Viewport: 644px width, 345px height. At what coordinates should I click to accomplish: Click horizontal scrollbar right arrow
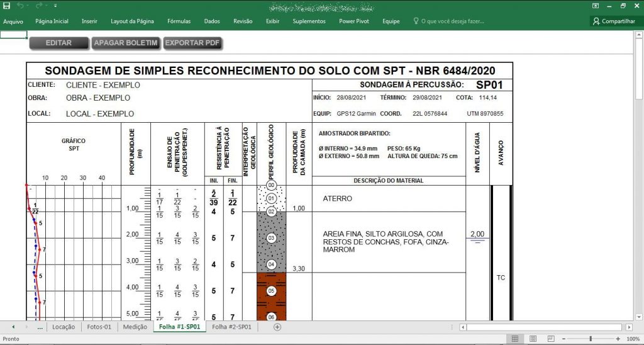pyautogui.click(x=629, y=327)
